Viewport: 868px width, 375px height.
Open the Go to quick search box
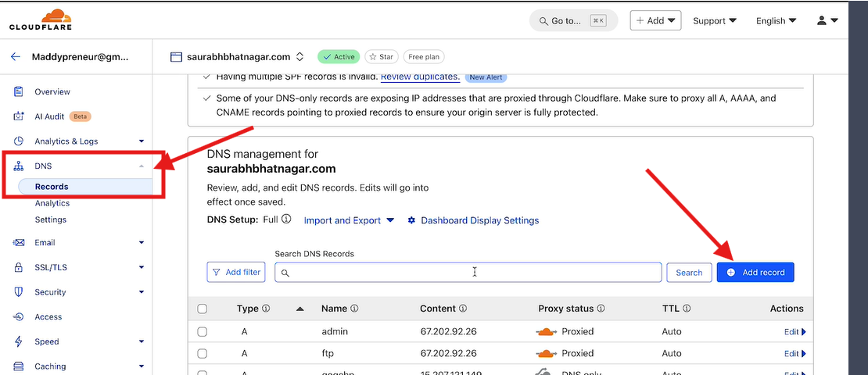(573, 20)
